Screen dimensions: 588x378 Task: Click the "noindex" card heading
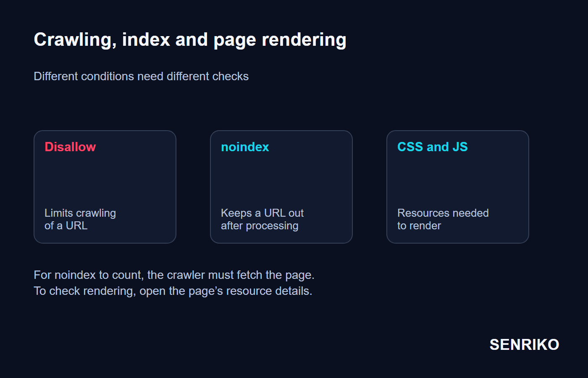(x=245, y=147)
